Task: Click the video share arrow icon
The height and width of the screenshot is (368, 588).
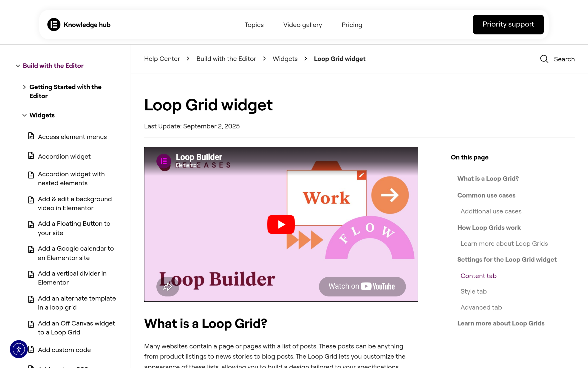Action: coord(168,287)
